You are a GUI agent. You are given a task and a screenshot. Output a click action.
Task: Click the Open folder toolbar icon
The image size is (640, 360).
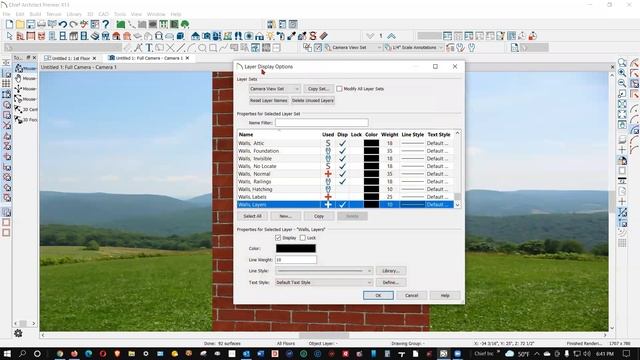[20, 24]
